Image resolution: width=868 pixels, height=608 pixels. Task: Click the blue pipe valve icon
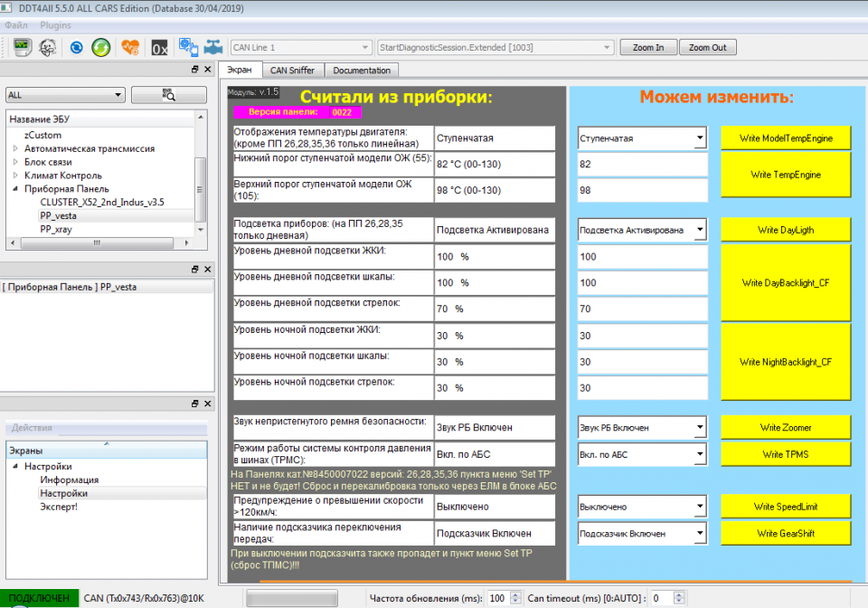pyautogui.click(x=213, y=47)
